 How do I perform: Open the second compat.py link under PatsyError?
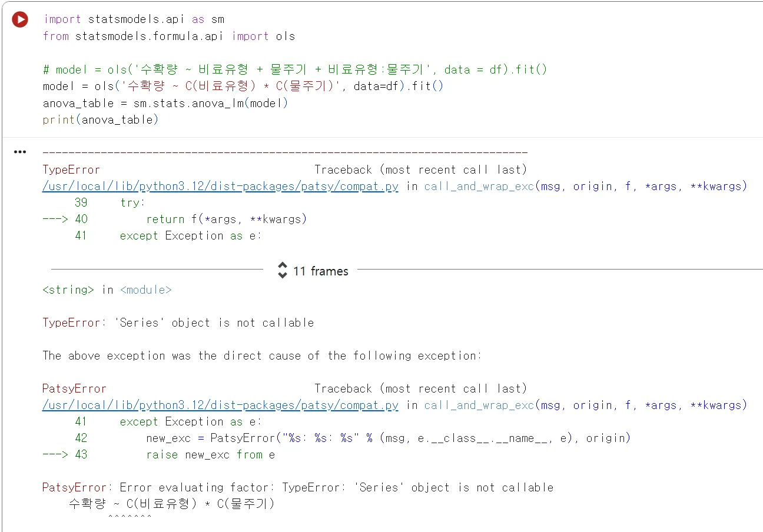click(220, 405)
